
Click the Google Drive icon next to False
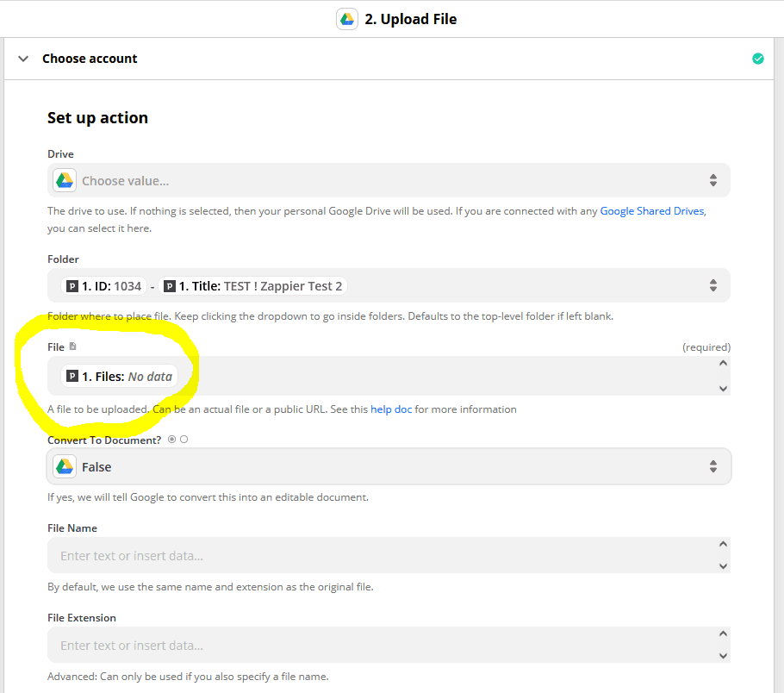point(64,466)
